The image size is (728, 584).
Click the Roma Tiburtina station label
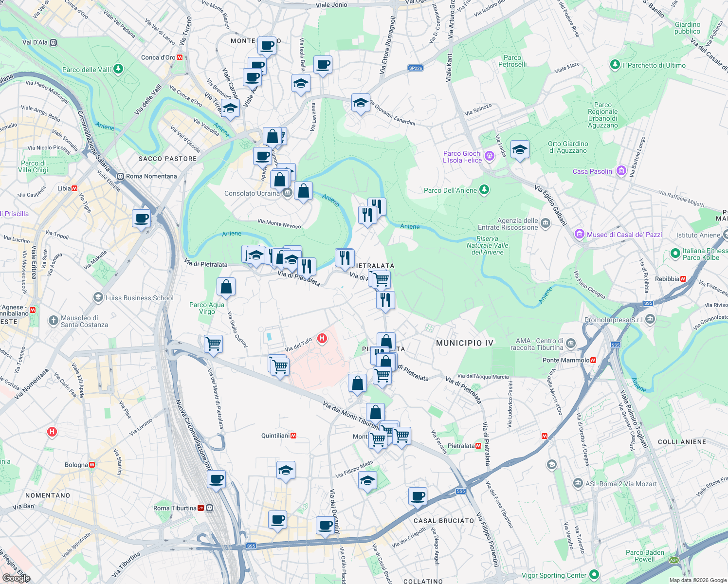[175, 508]
